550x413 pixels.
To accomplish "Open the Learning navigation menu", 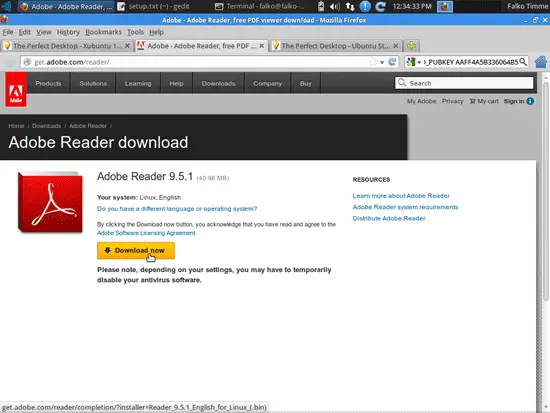I will (138, 84).
